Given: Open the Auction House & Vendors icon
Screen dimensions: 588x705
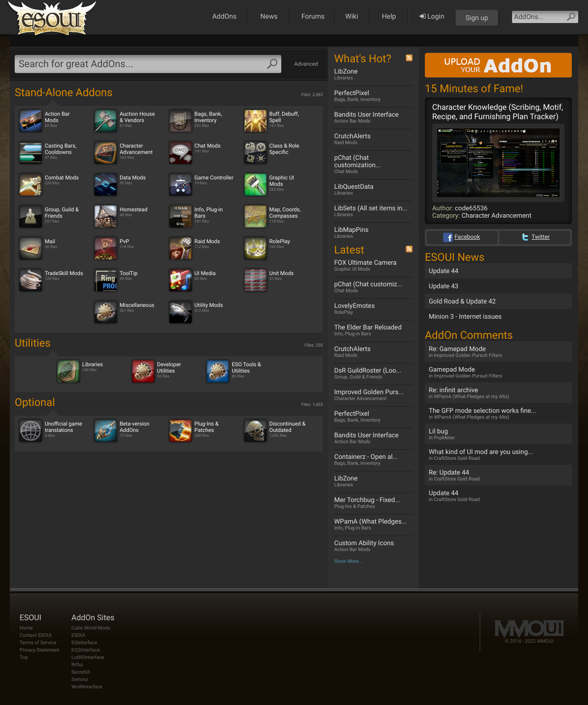Looking at the screenshot, I should 105,121.
